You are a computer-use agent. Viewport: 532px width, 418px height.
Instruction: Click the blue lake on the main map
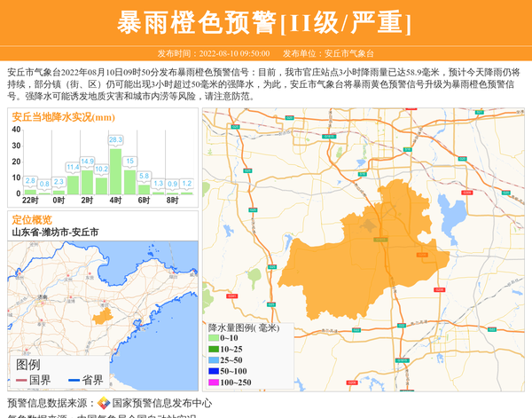pyautogui.click(x=452, y=215)
